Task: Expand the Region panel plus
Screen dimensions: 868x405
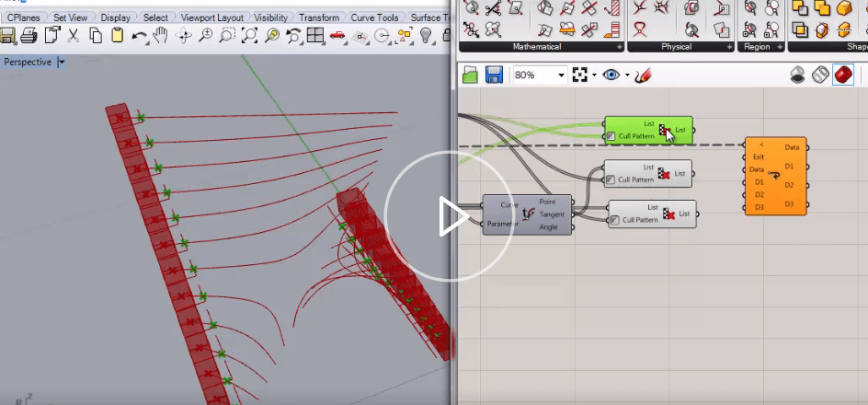Action: (x=779, y=48)
